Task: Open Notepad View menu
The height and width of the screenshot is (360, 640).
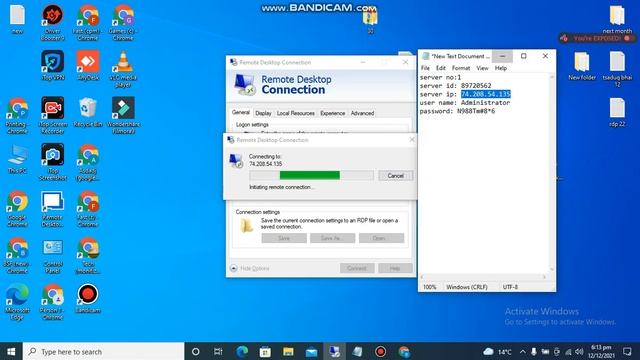Action: click(482, 68)
